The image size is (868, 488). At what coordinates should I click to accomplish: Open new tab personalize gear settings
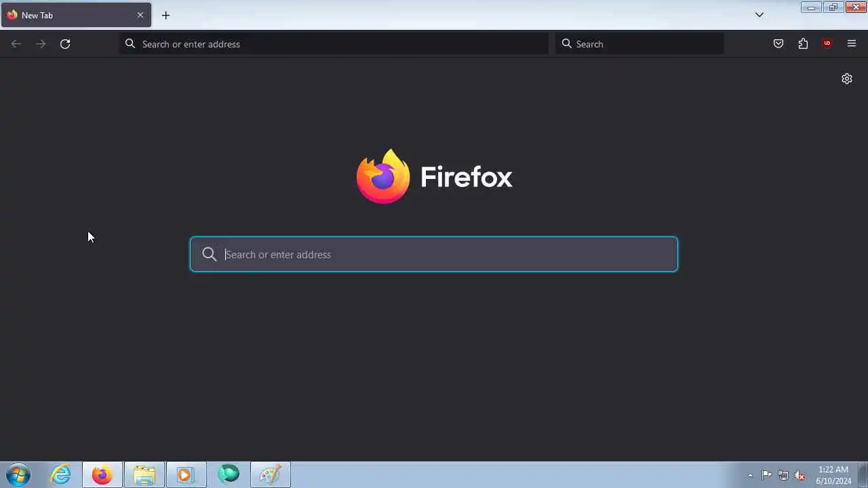click(x=847, y=79)
